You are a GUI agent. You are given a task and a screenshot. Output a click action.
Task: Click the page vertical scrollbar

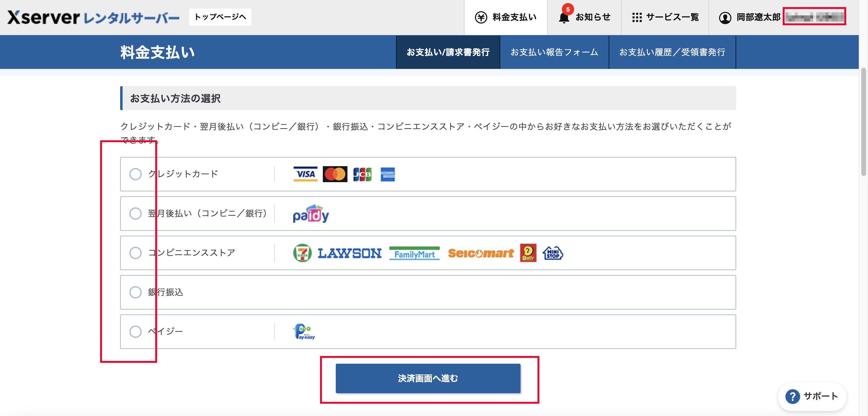[863, 121]
